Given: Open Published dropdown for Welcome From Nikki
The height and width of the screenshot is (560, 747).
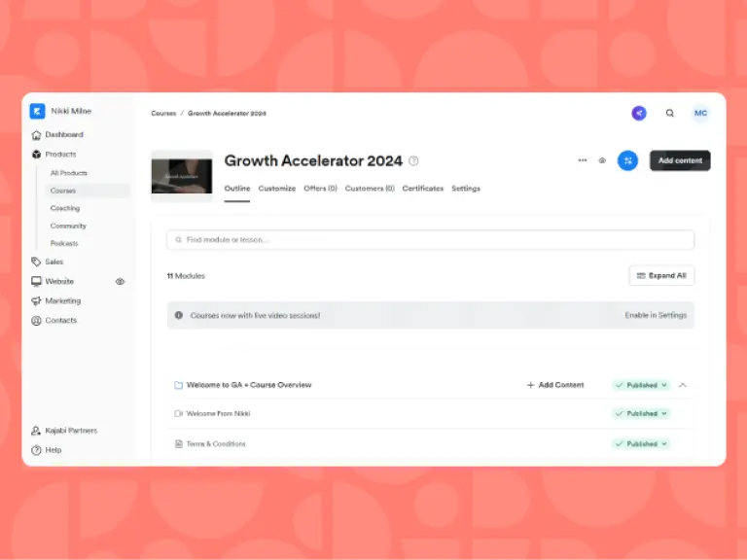Looking at the screenshot, I should [x=641, y=414].
